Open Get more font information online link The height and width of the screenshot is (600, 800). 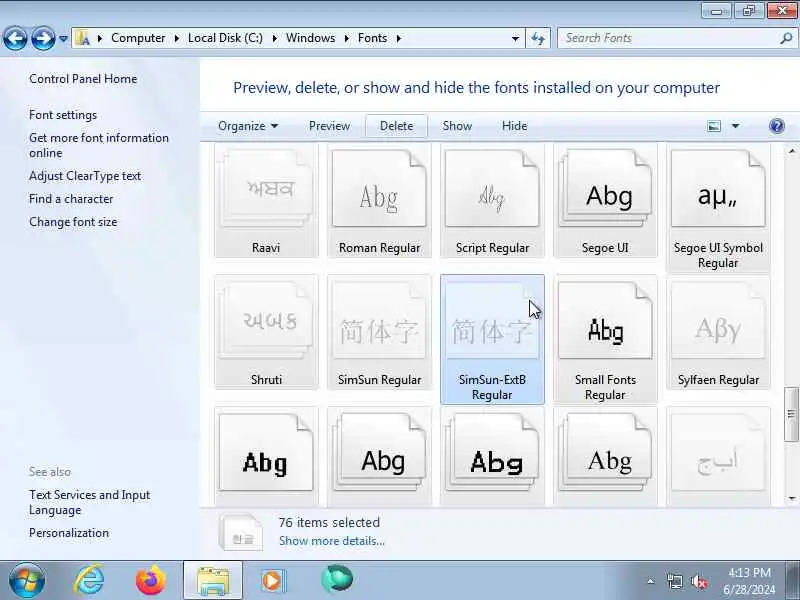click(x=98, y=145)
